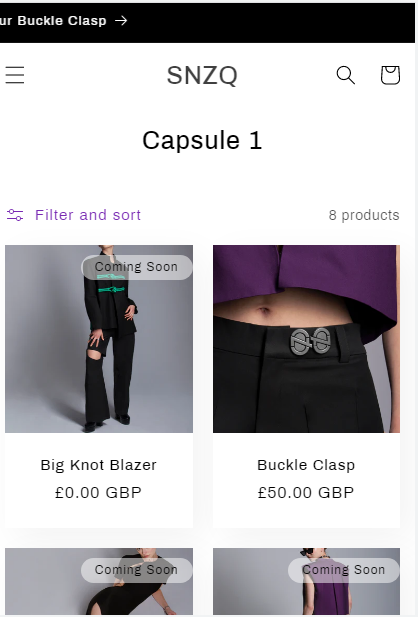This screenshot has width=418, height=617.
Task: Open the hamburger navigation menu
Action: 15,75
